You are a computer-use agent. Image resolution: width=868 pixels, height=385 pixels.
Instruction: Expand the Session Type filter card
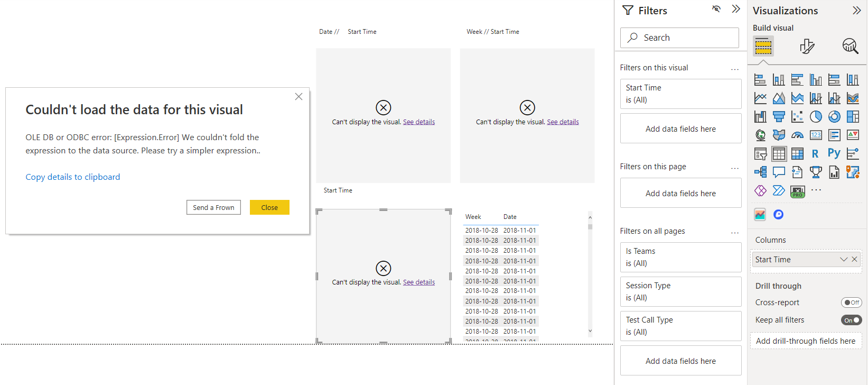point(680,291)
